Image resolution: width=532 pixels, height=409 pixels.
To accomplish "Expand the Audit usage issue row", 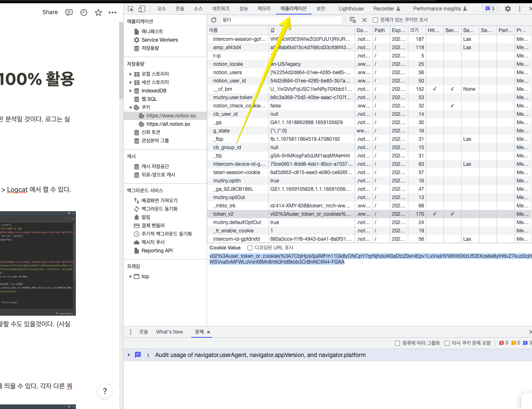I will tap(129, 355).
